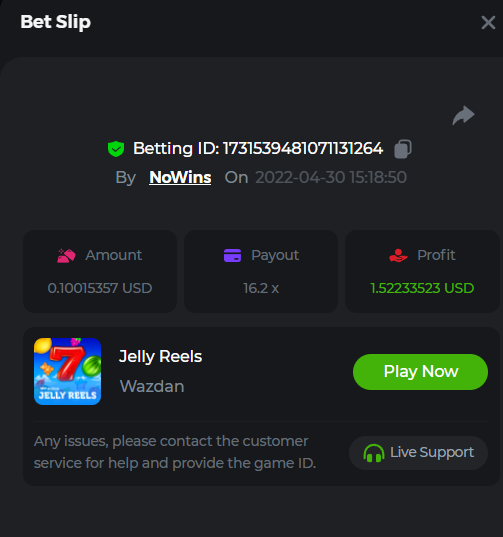Click the Wazdan provider name
503x537 pixels.
click(x=152, y=387)
